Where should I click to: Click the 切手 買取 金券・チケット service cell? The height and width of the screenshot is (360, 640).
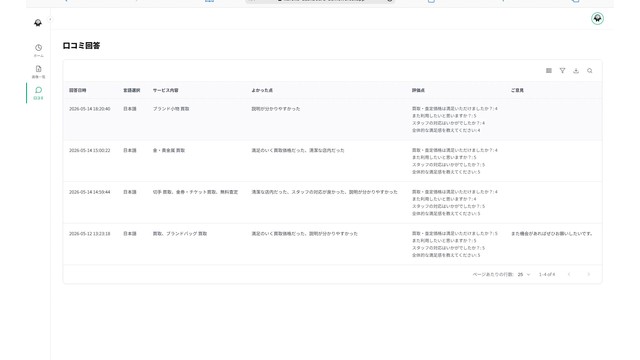195,192
